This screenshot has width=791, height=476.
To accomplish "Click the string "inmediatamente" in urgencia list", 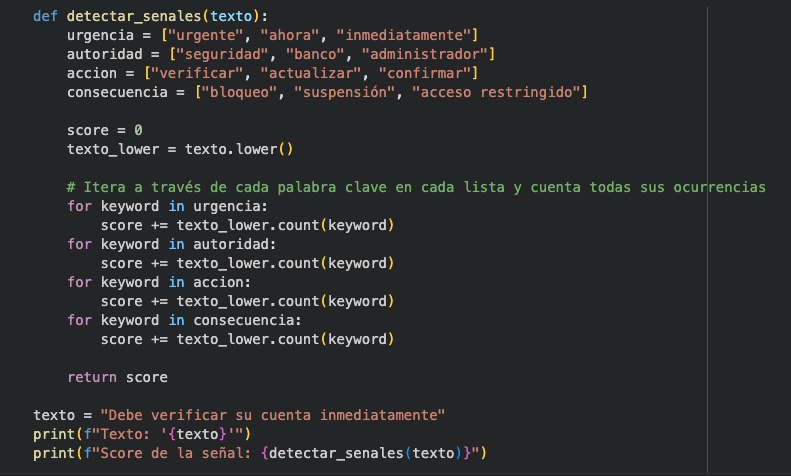I will [x=404, y=35].
